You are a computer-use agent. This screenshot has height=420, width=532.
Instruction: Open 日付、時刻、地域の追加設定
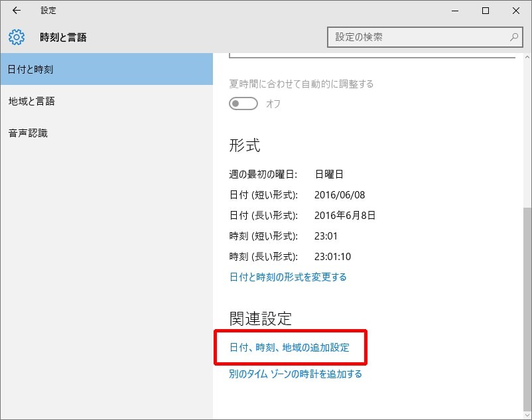point(290,347)
